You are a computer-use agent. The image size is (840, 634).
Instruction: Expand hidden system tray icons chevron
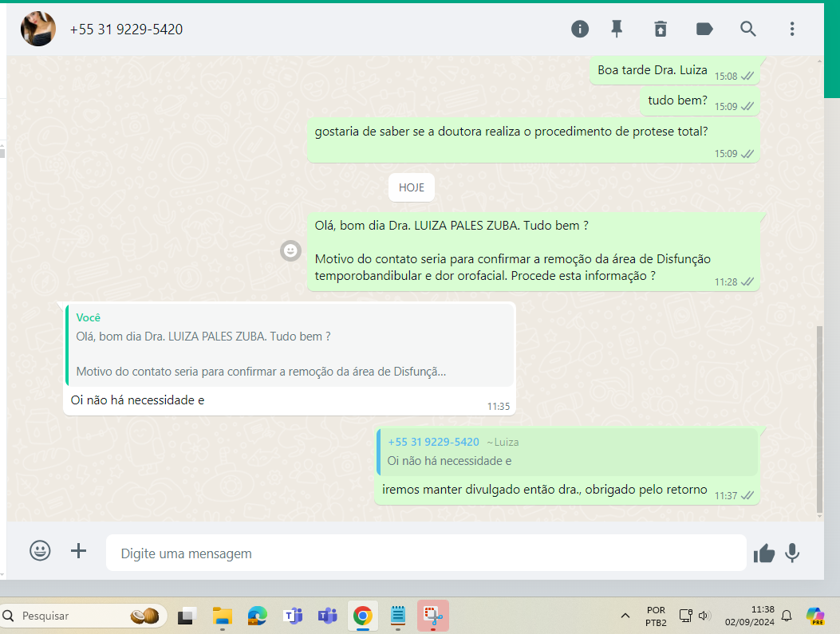coord(625,616)
